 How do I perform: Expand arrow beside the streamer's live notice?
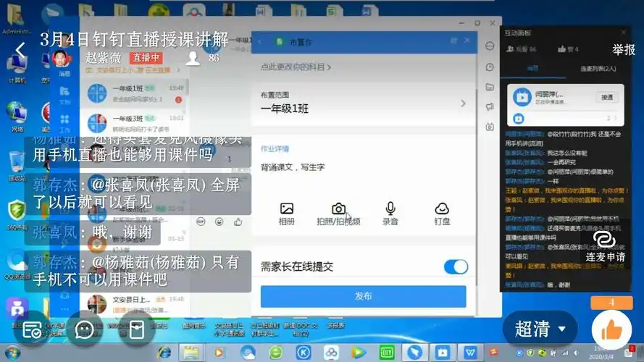coord(178,70)
